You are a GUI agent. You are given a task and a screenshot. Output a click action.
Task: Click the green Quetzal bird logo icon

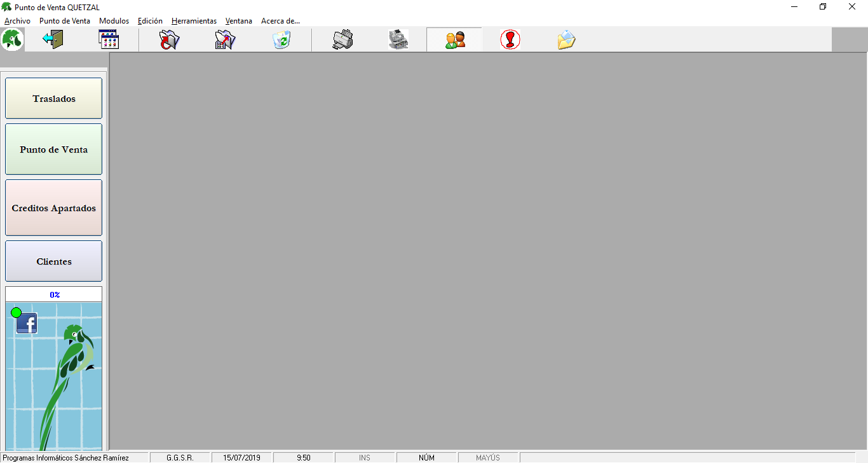(13, 39)
